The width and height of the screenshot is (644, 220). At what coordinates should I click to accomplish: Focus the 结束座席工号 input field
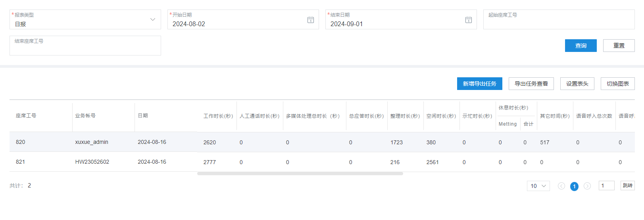coord(85,46)
